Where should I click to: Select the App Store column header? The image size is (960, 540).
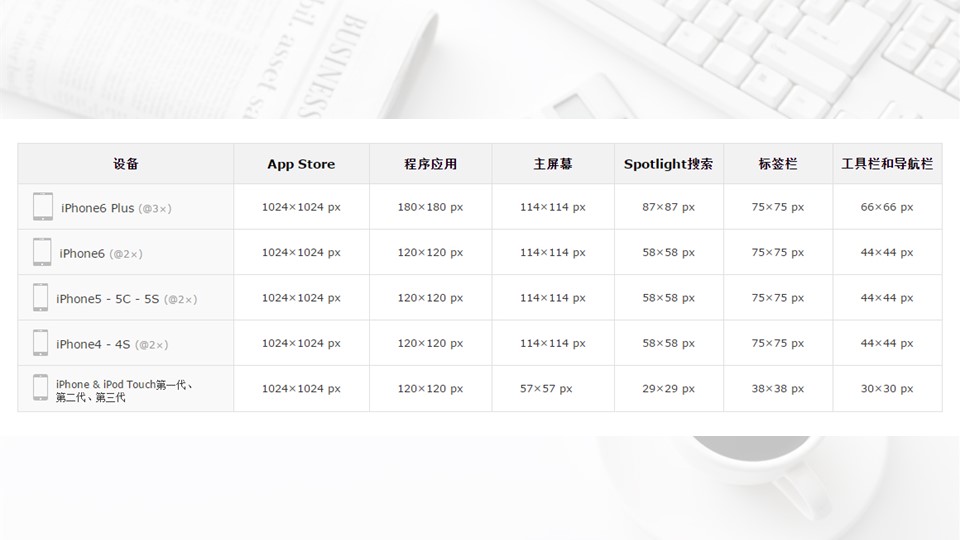[301, 164]
